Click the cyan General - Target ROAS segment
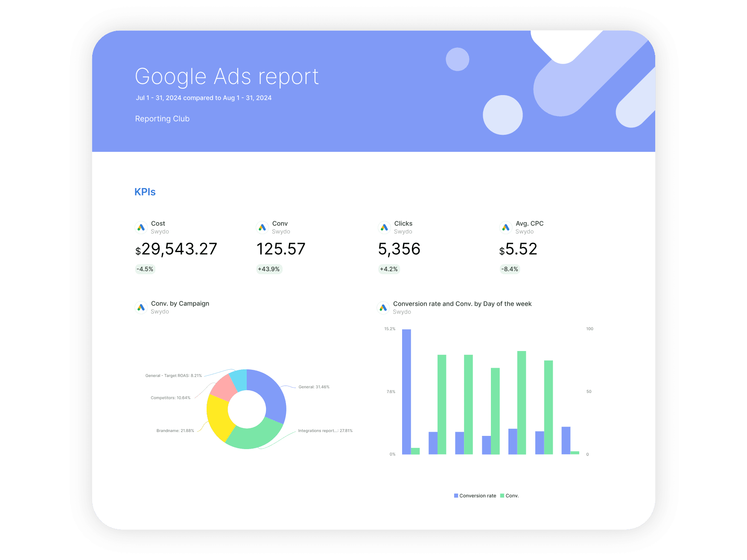Viewport: 747px width, 560px height. pos(239,380)
